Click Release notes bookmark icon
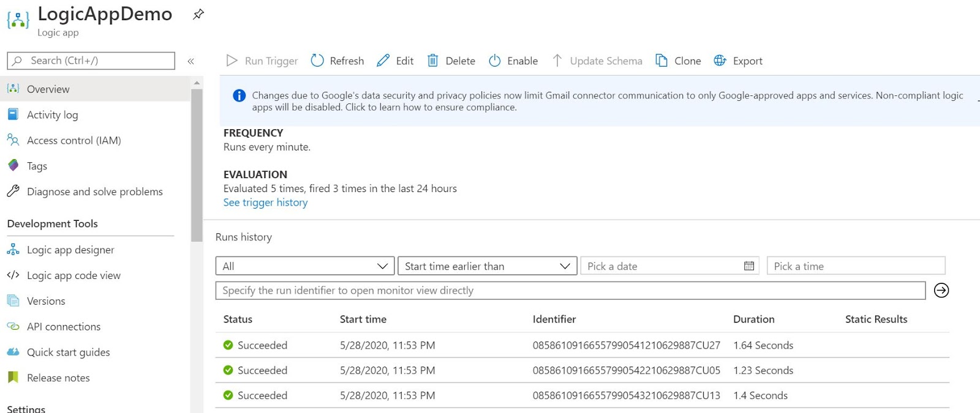 point(13,378)
